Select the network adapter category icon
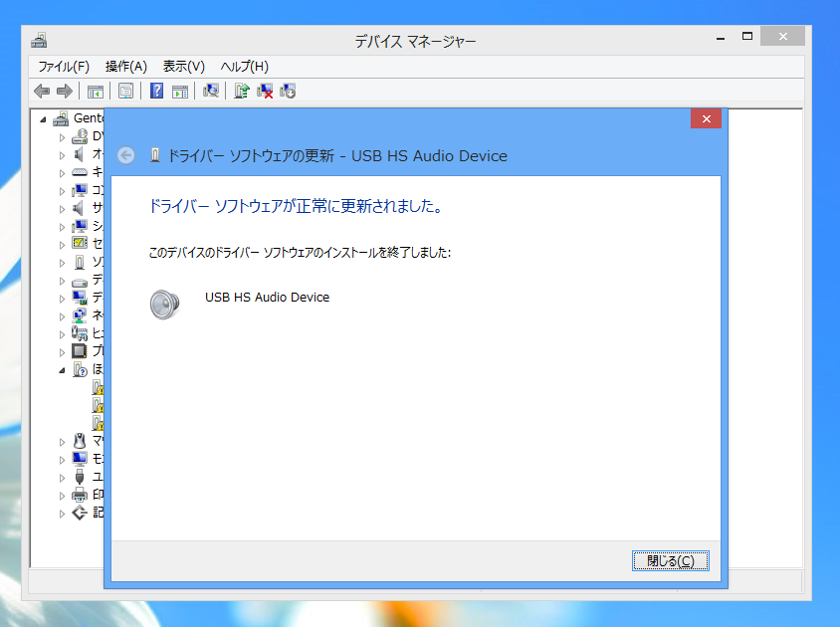 coord(80,315)
